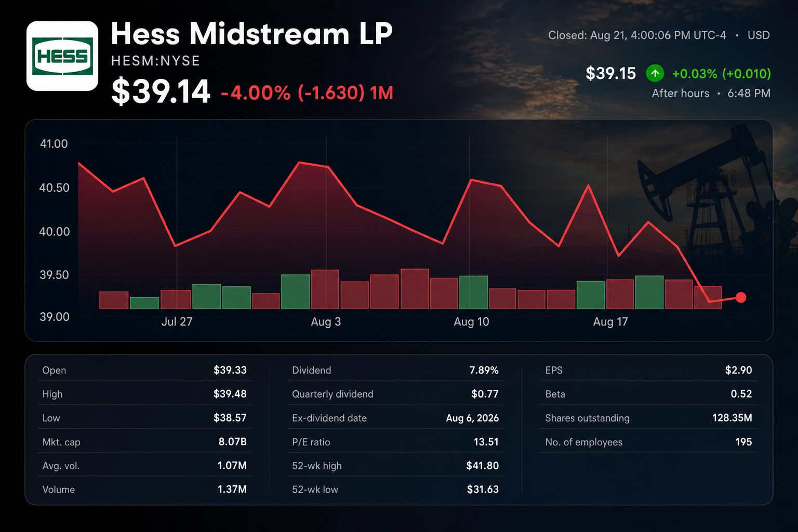Click the "Beta" row label
The image size is (798, 532).
[x=555, y=394]
